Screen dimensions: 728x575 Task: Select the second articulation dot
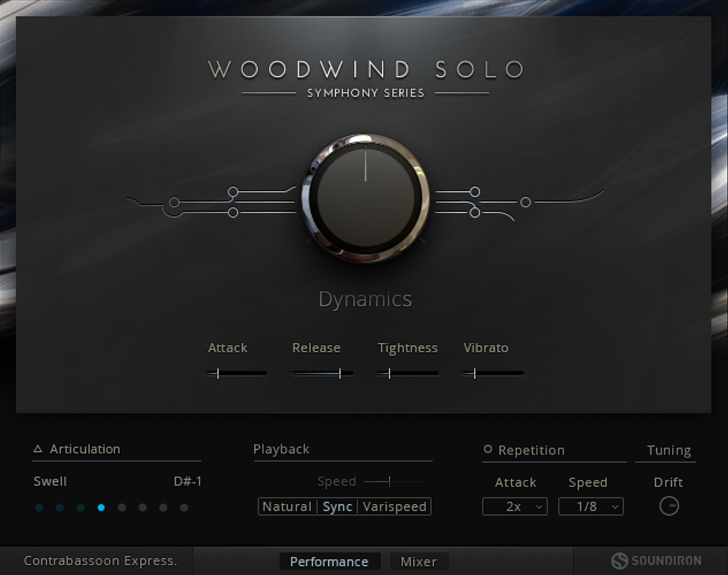[x=60, y=508]
